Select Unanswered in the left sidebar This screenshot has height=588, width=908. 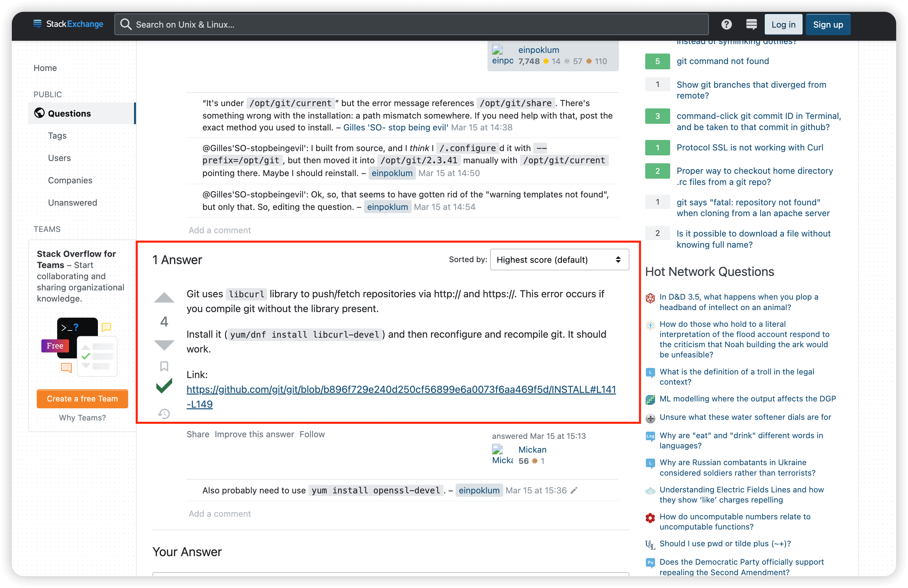point(73,203)
